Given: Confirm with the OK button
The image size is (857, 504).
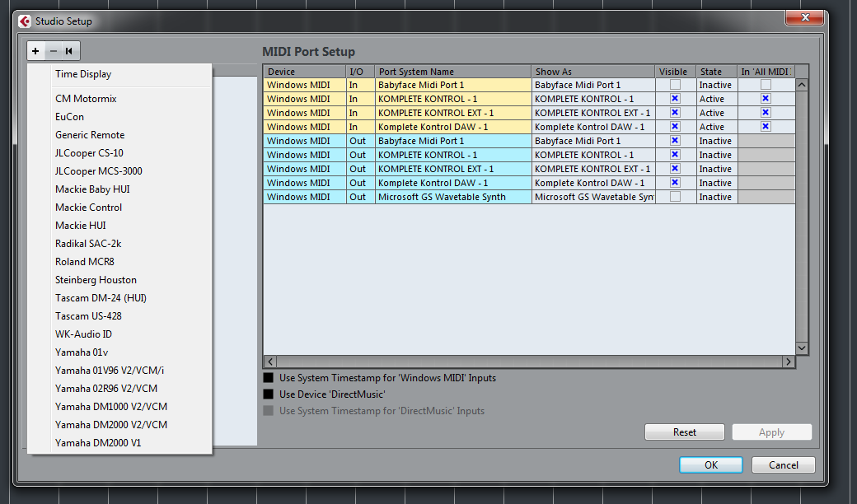Looking at the screenshot, I should coord(710,464).
